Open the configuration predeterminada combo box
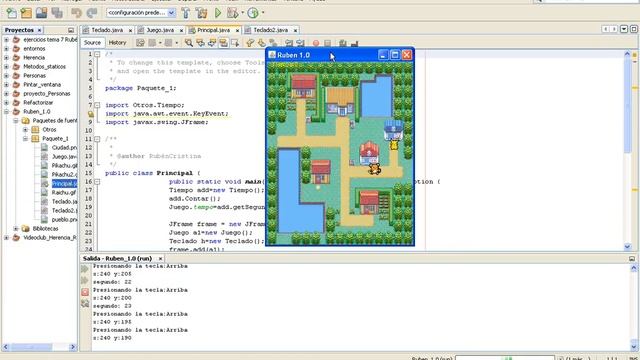Viewport: 640px width, 360px height. [x=141, y=13]
